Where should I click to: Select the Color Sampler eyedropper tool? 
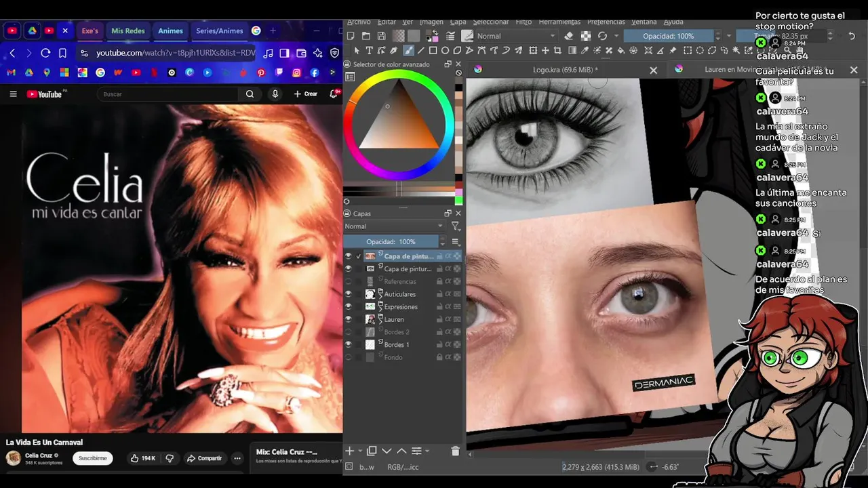[584, 50]
